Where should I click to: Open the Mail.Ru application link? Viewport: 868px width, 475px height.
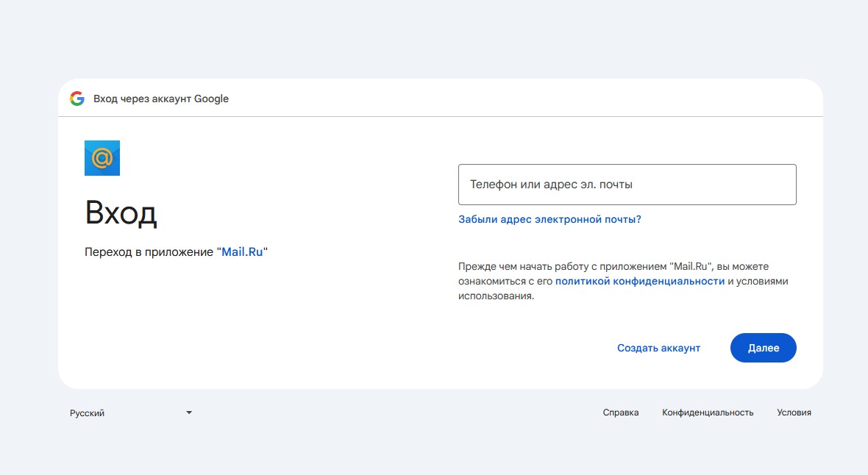(242, 252)
